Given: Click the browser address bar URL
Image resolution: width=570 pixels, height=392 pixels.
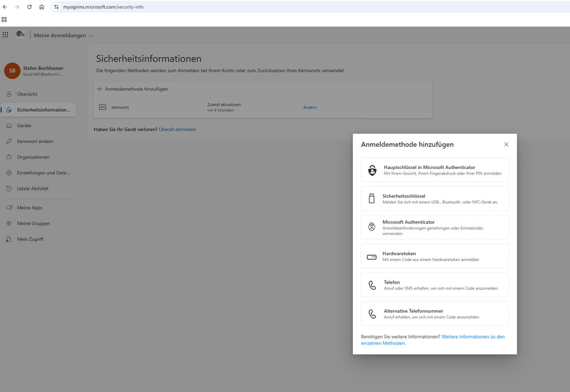Looking at the screenshot, I should coord(103,7).
